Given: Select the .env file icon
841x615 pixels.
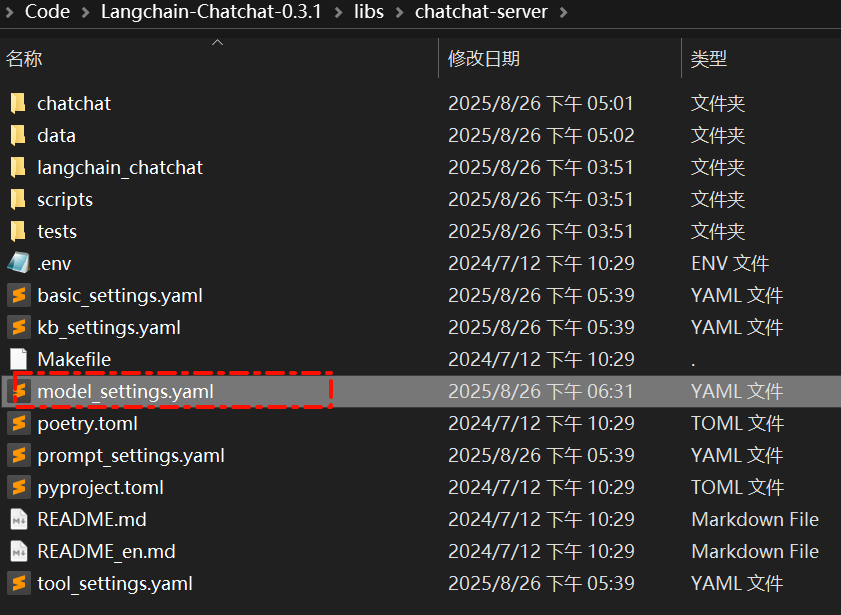Looking at the screenshot, I should 18,263.
